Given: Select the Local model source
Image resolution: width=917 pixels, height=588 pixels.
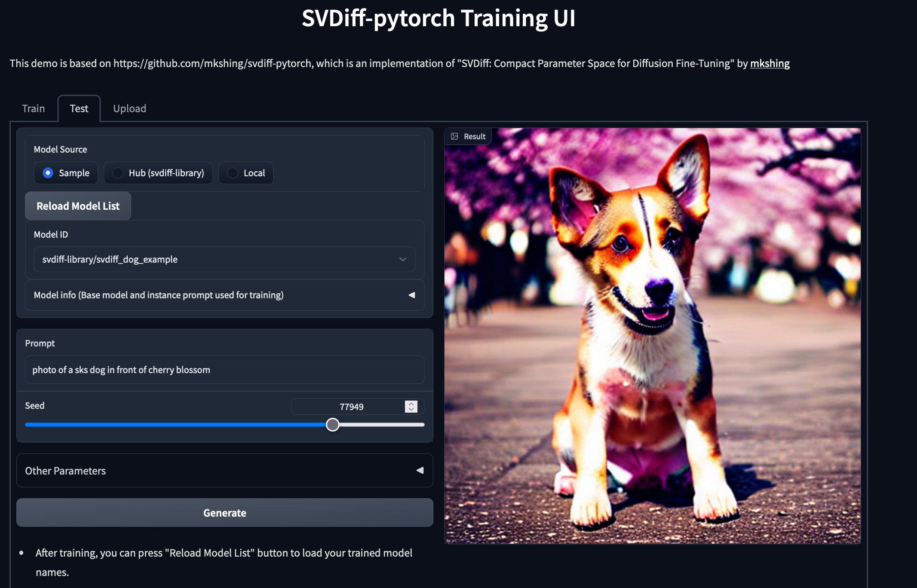Looking at the screenshot, I should tap(233, 173).
